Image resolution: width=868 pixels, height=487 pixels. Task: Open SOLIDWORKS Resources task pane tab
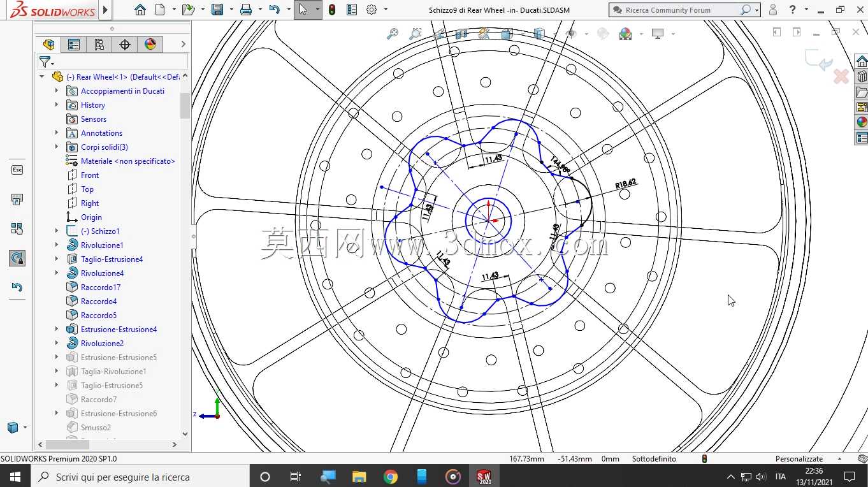click(862, 61)
